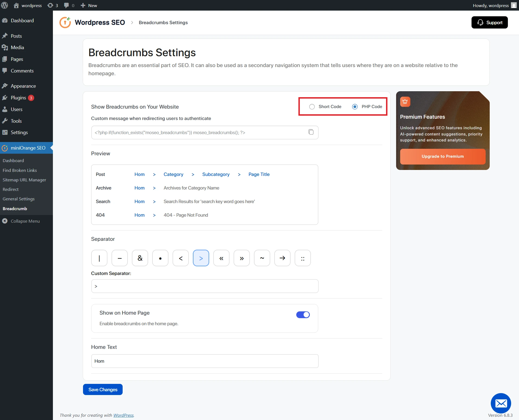519x420 pixels.
Task: Click the miniOrange SEO sidebar icon
Action: pos(5,148)
